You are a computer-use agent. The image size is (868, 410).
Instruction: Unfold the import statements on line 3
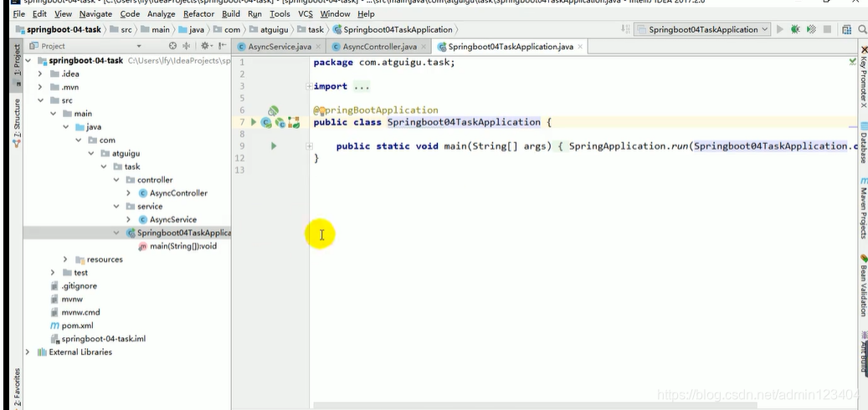(x=309, y=86)
